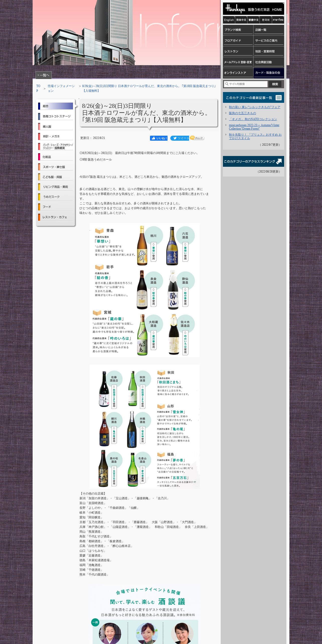Open プリュス おすすめおでかけスタイル link
This screenshot has width=322, height=644.
tap(255, 136)
